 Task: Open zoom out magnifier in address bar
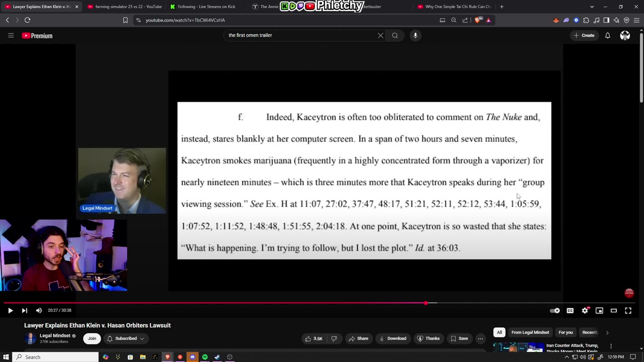click(453, 20)
